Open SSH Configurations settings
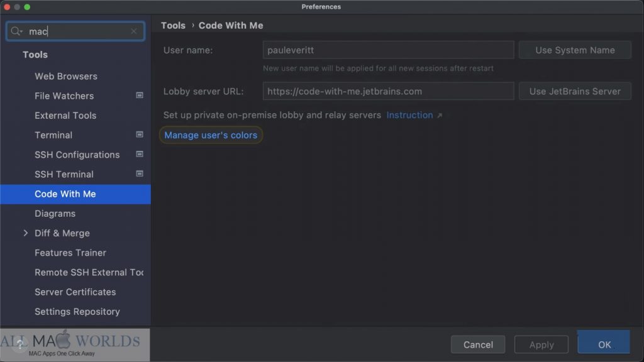The width and height of the screenshot is (644, 362). [x=77, y=155]
